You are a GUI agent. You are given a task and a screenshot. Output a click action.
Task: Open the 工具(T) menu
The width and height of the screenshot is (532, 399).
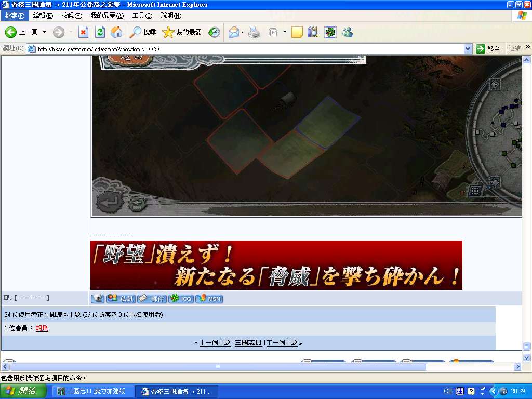142,16
